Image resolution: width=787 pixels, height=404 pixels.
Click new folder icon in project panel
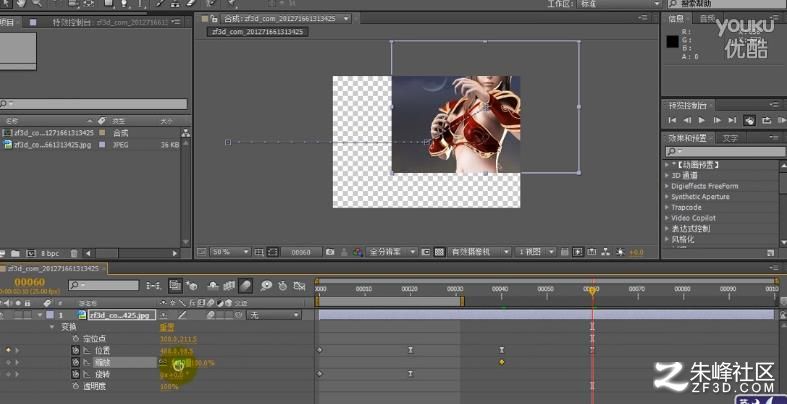[x=16, y=253]
